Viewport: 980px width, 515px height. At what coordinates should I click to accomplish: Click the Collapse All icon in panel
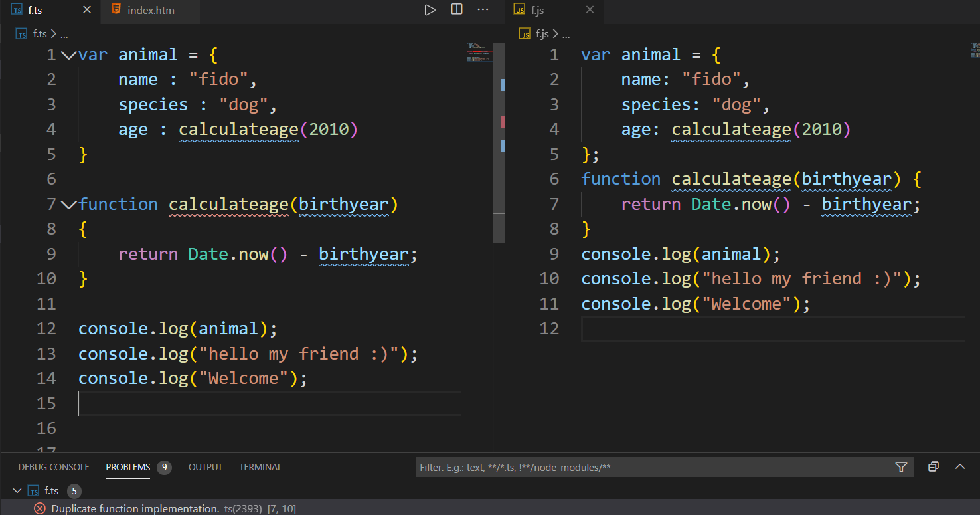pos(933,467)
